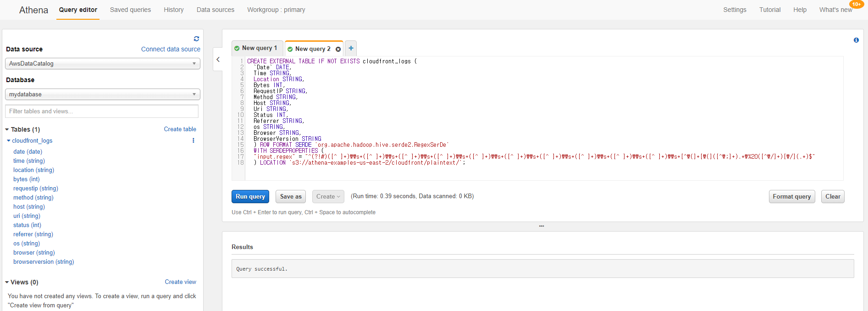Select the host (string) column
This screenshot has height=311, width=868.
29,207
